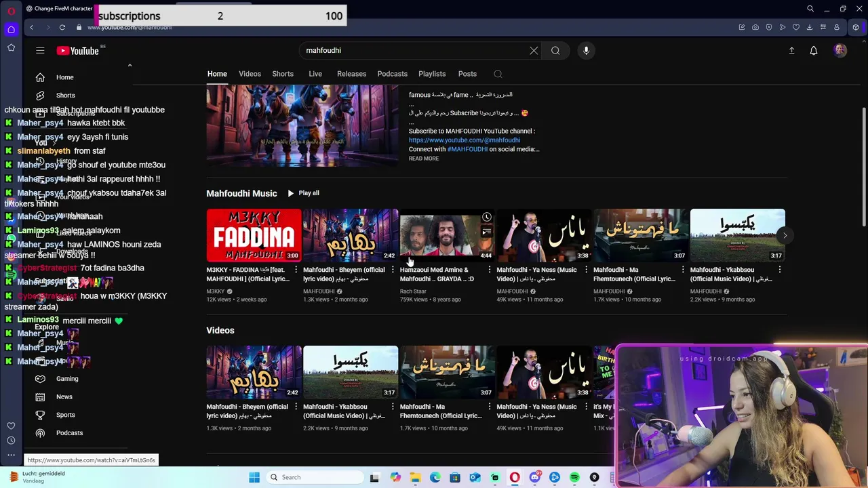Image resolution: width=868 pixels, height=488 pixels.
Task: Open Rach Staar channel link
Action: (x=413, y=291)
